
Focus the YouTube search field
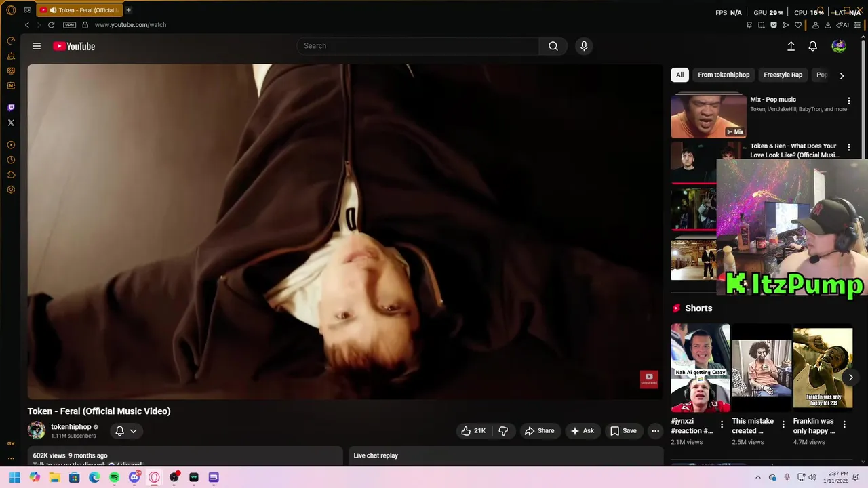[x=418, y=46]
